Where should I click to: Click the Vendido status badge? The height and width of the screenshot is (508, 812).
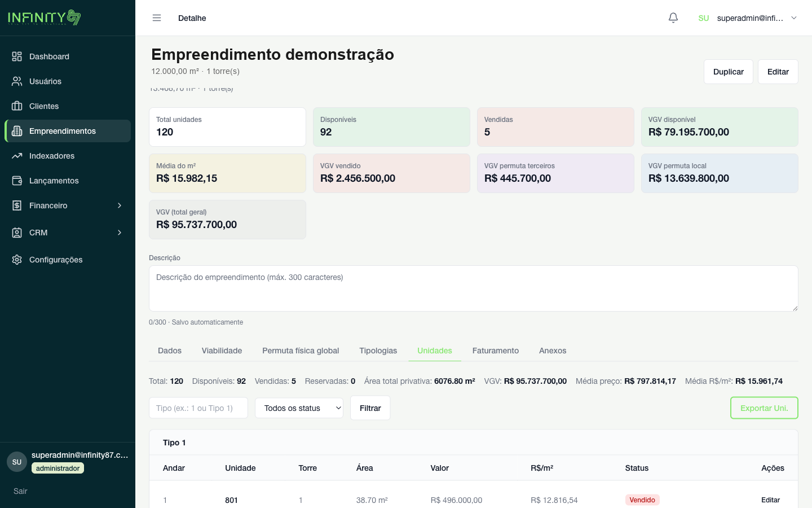tap(642, 500)
